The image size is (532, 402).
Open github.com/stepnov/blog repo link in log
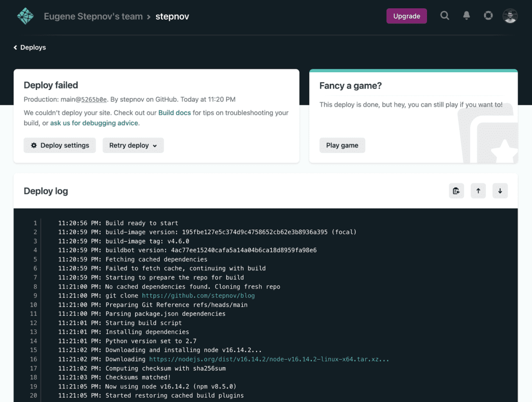click(198, 296)
